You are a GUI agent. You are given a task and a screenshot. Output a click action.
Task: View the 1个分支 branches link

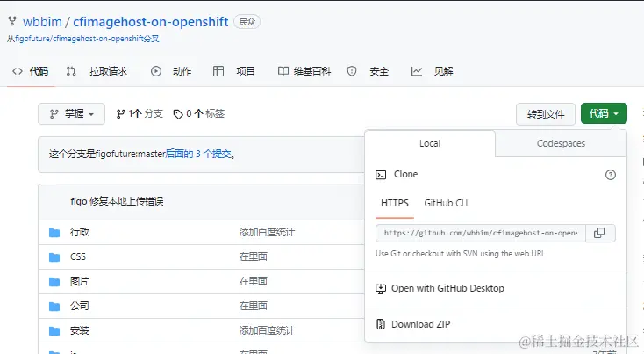146,113
